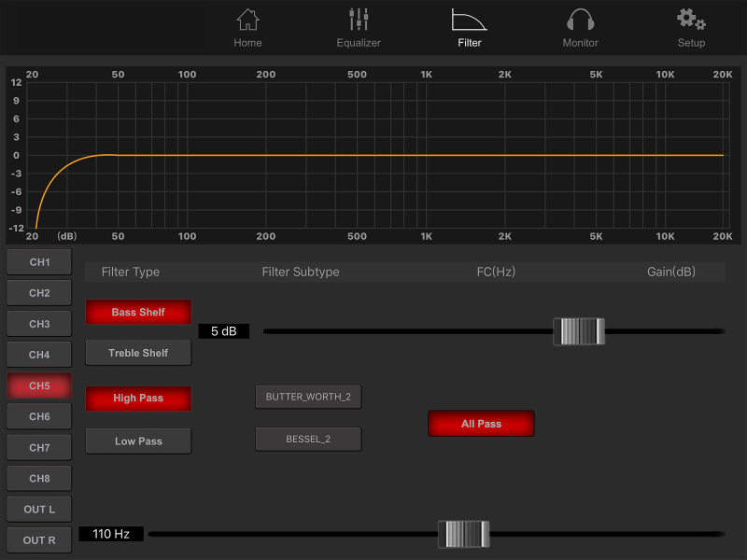
Task: Select the OUT L output channel
Action: [39, 510]
